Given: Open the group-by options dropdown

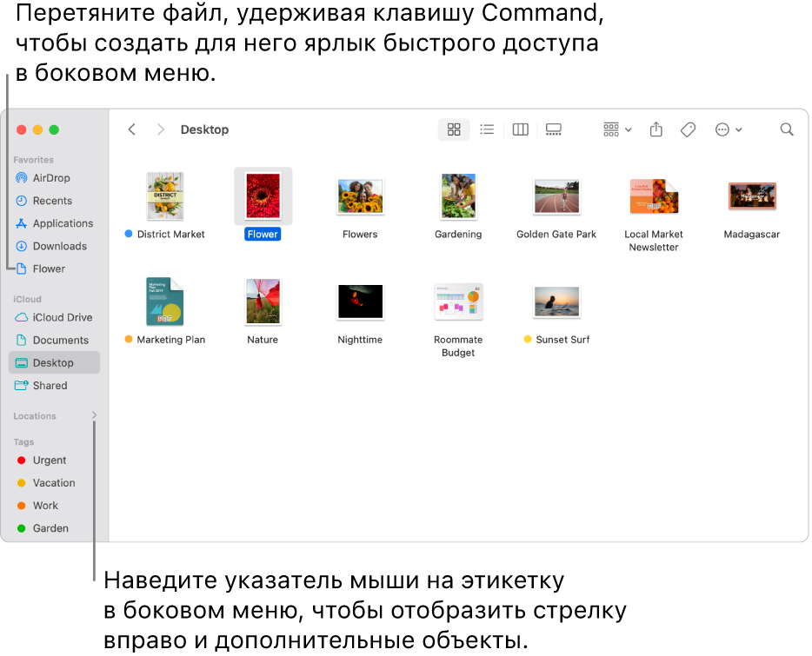Looking at the screenshot, I should [x=617, y=129].
